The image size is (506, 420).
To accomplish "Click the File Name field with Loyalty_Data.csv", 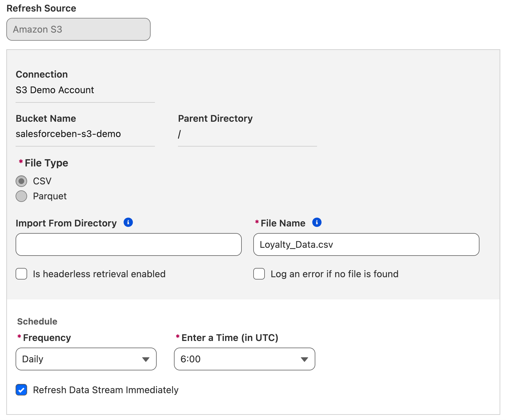I will coord(366,244).
